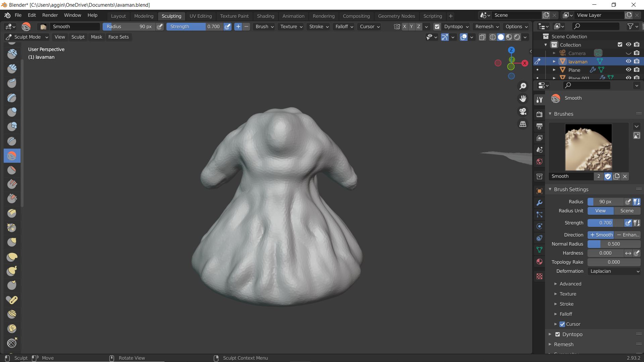Viewport: 644px width, 362px height.
Task: Open the File menu
Action: (x=18, y=15)
